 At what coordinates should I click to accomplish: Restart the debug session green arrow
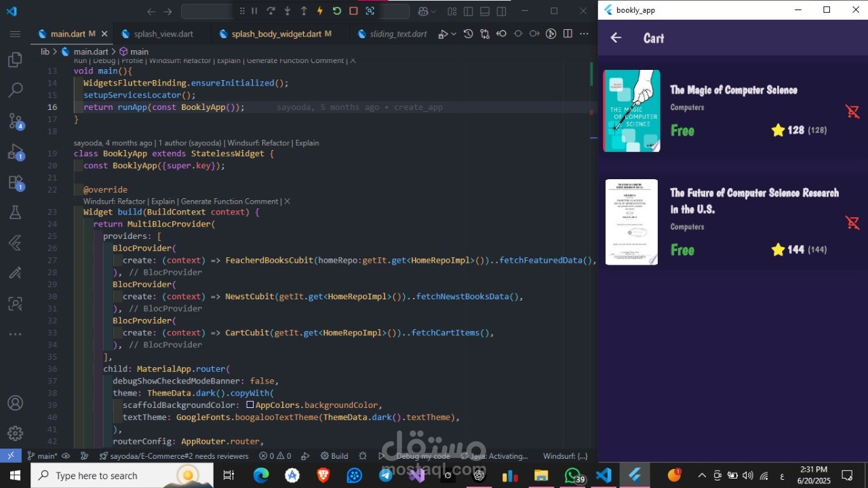[337, 11]
